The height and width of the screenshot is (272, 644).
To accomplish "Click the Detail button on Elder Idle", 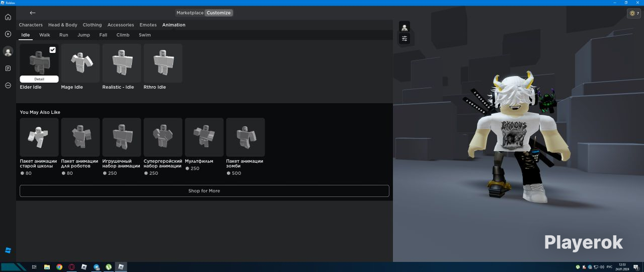I will [x=39, y=79].
